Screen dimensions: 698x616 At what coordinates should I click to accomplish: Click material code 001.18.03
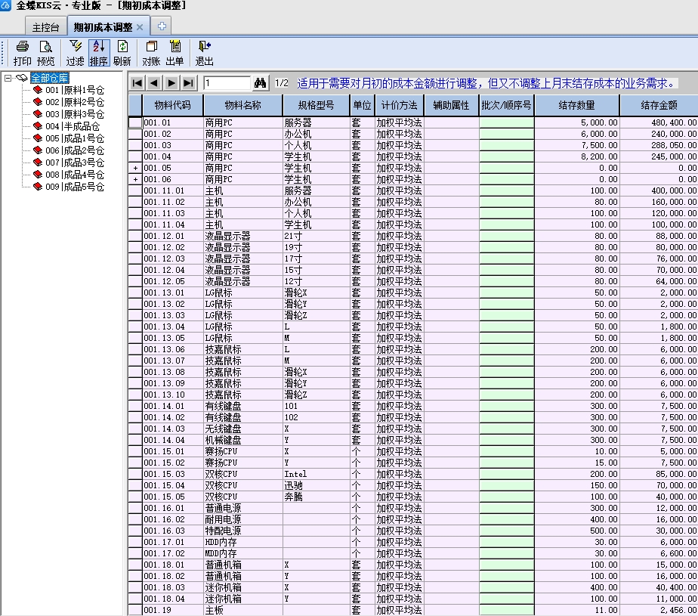point(173,588)
